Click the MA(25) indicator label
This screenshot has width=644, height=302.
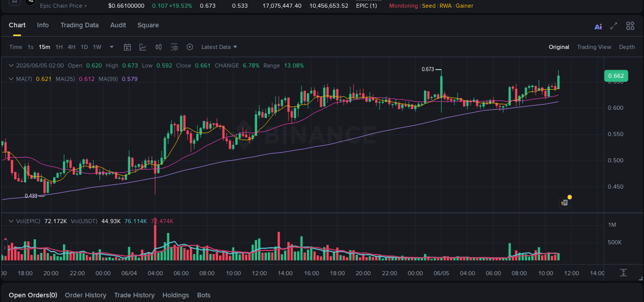pyautogui.click(x=65, y=79)
